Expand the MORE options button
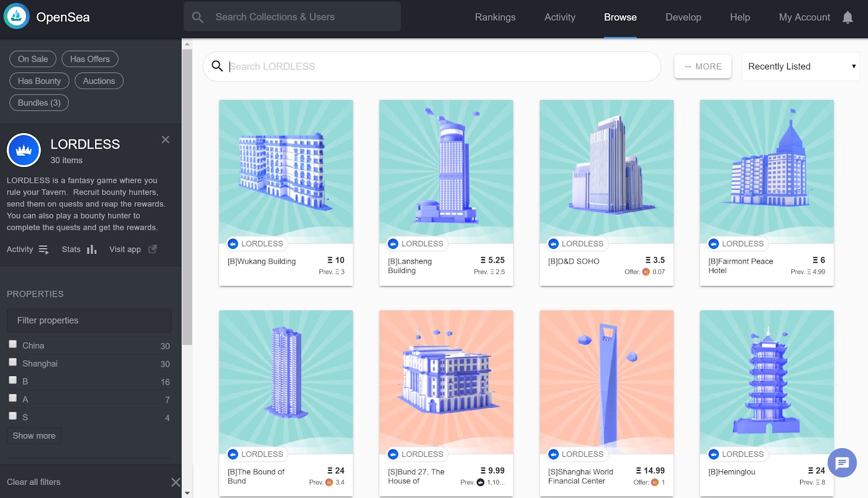868x498 pixels. pos(703,67)
